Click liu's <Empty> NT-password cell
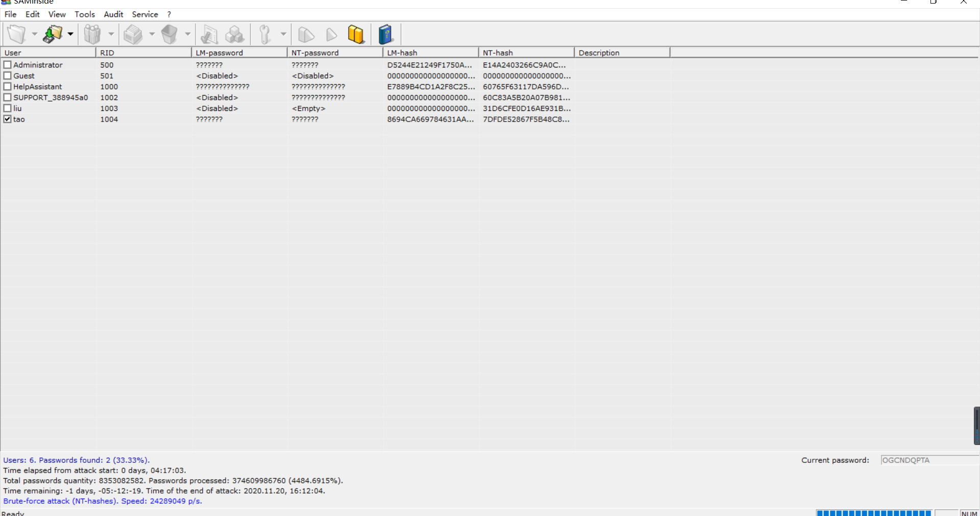980x516 pixels. point(308,108)
